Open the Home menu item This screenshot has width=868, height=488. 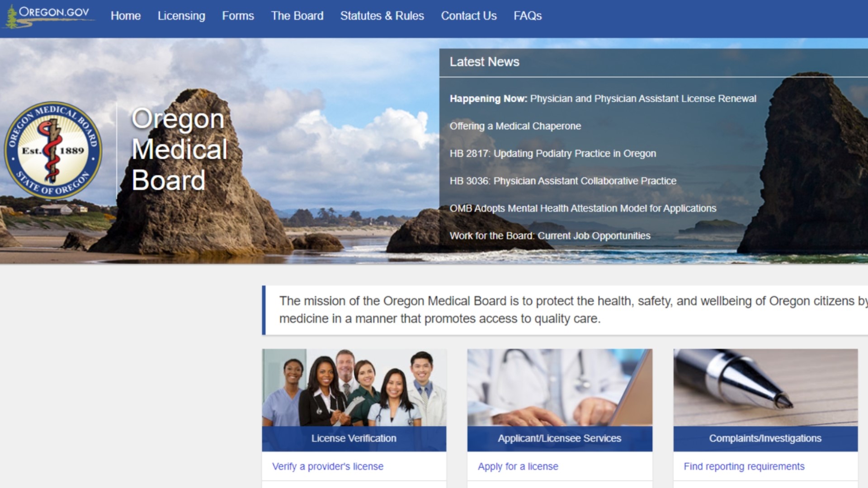pos(126,16)
